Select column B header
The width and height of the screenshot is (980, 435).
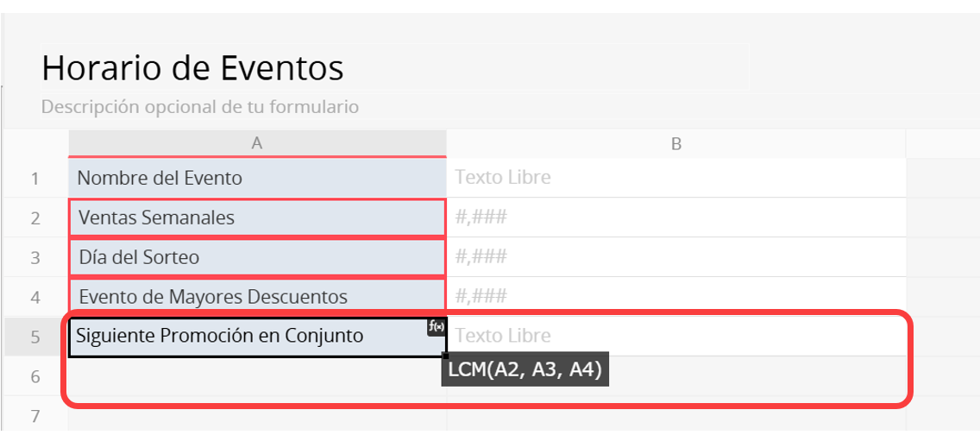click(x=676, y=144)
